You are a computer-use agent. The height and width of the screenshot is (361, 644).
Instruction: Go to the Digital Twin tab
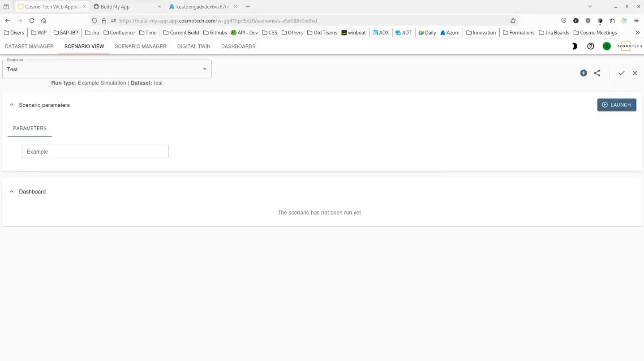pyautogui.click(x=193, y=47)
